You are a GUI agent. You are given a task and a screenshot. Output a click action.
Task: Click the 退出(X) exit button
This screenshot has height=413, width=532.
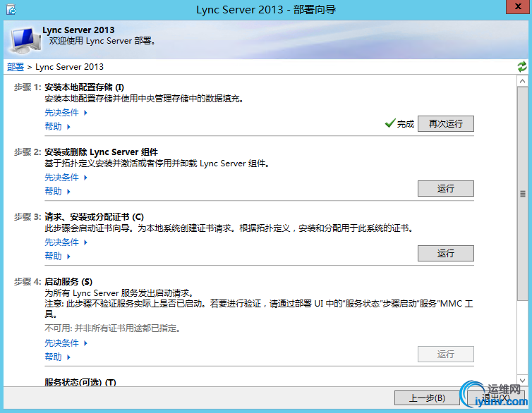(496, 397)
